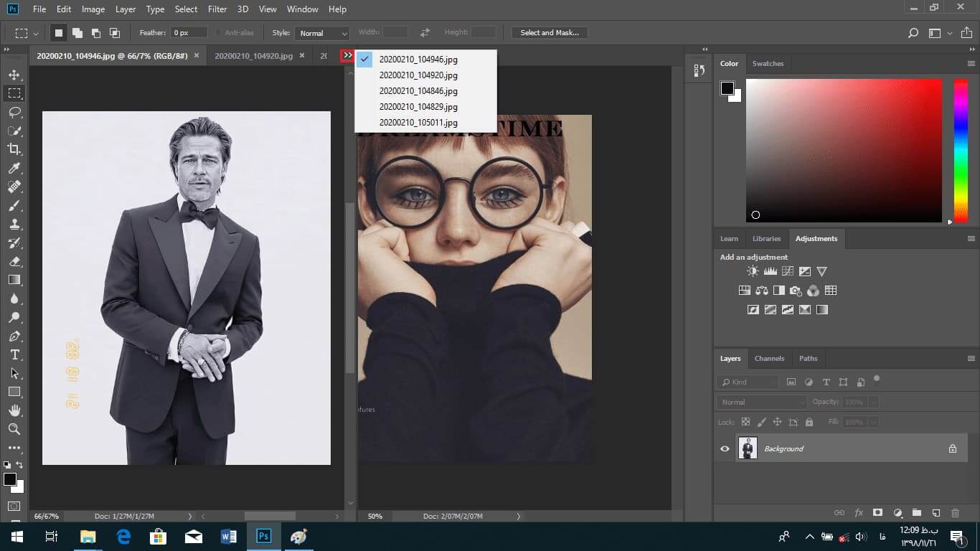The width and height of the screenshot is (980, 551).
Task: Select the Hand tool
Action: coord(14,410)
